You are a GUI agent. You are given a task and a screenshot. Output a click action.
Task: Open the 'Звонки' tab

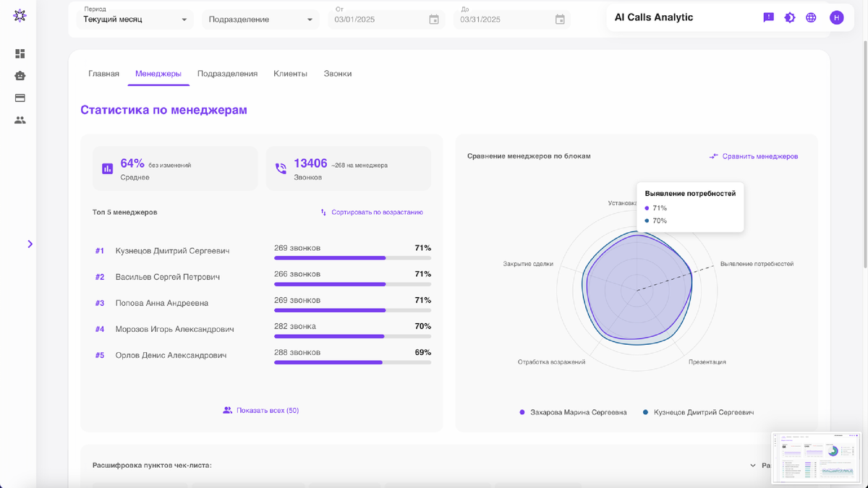(338, 74)
